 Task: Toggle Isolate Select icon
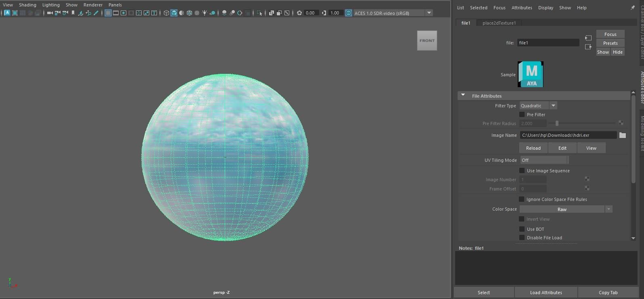coord(259,13)
